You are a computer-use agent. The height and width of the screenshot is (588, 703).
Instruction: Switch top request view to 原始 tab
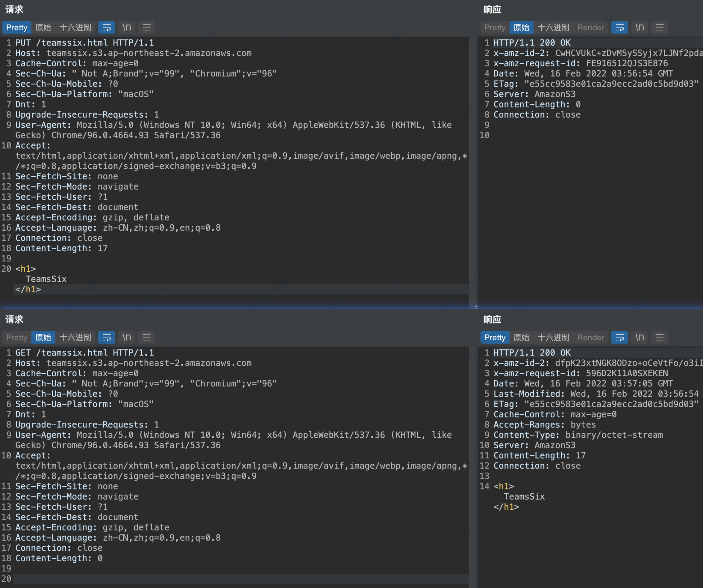(x=43, y=28)
